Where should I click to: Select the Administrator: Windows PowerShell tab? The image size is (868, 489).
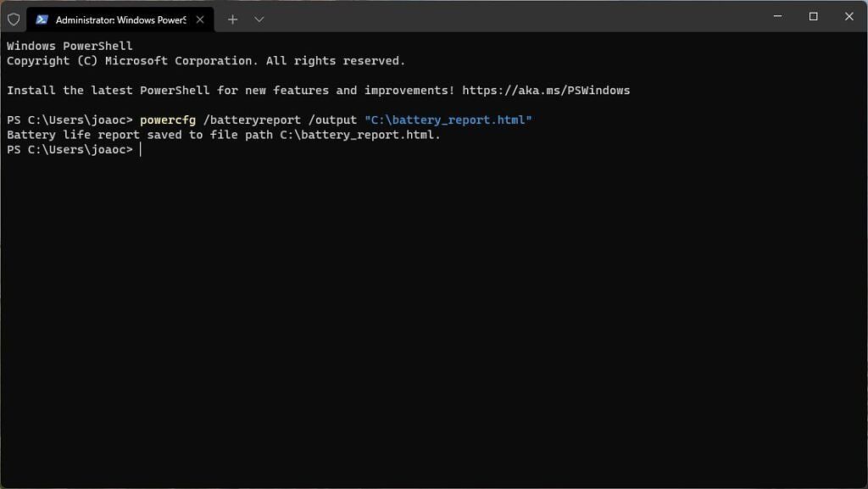pyautogui.click(x=110, y=18)
